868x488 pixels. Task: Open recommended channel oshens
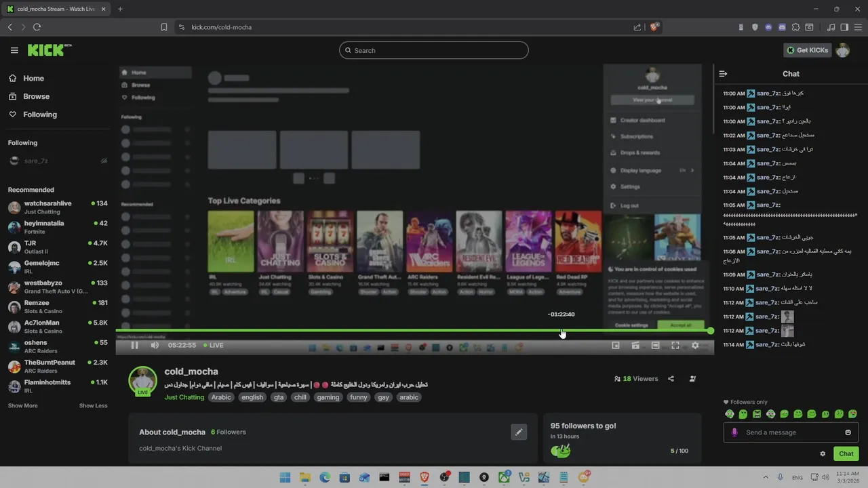tap(57, 346)
